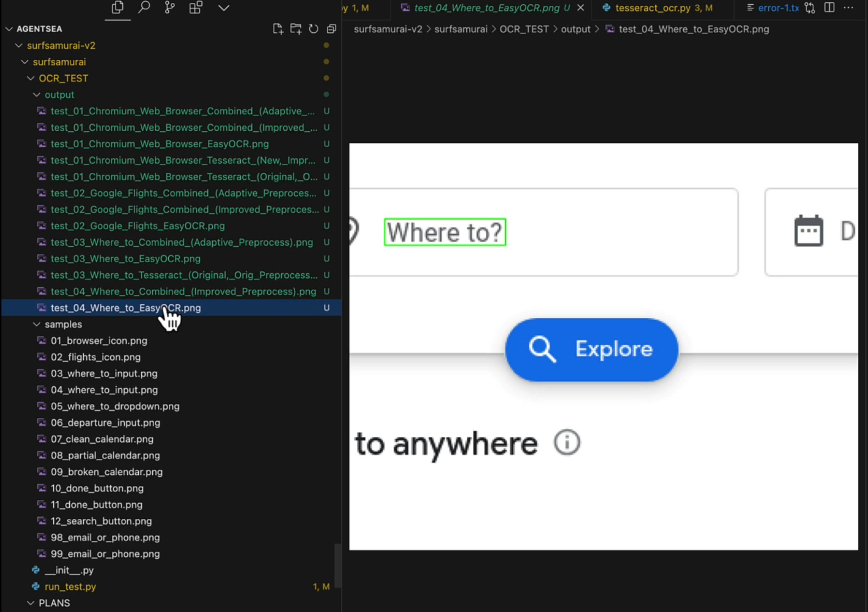
Task: Click the New File icon
Action: click(x=277, y=29)
